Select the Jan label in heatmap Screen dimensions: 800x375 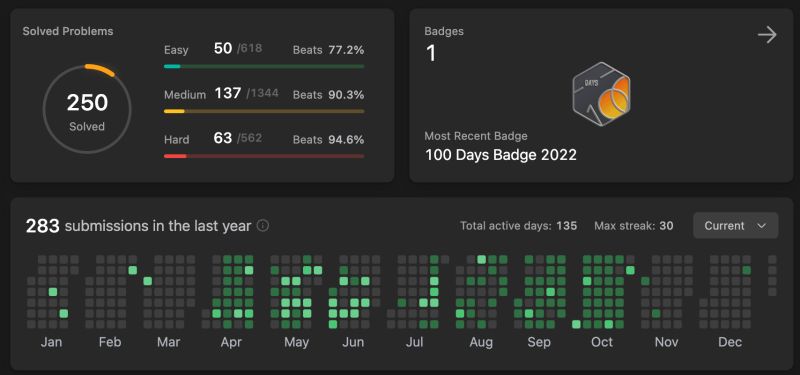coord(51,342)
